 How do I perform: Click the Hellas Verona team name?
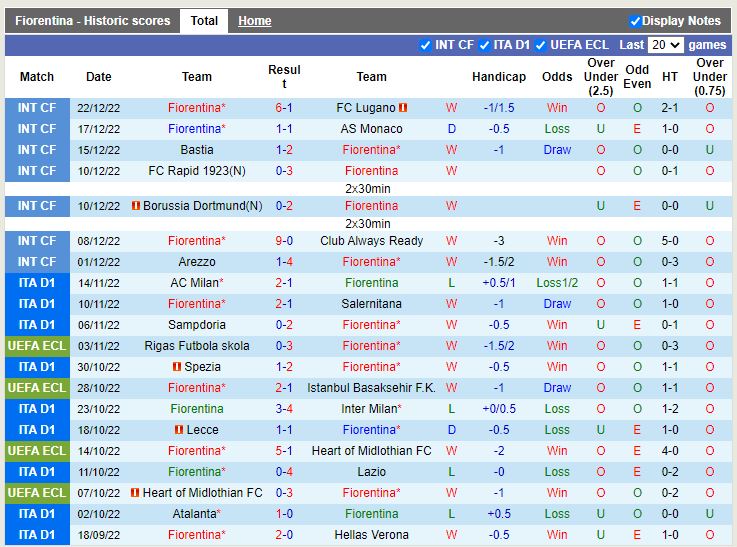tap(371, 535)
